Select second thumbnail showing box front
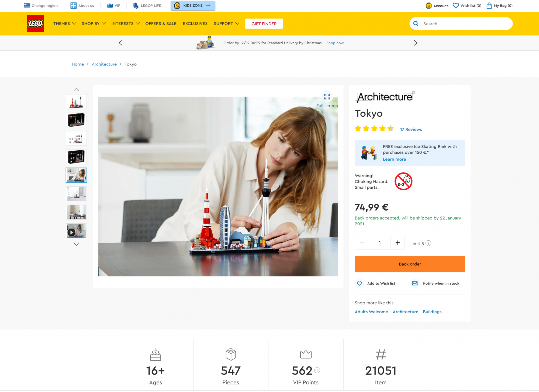The image size is (539, 392). pos(76,120)
